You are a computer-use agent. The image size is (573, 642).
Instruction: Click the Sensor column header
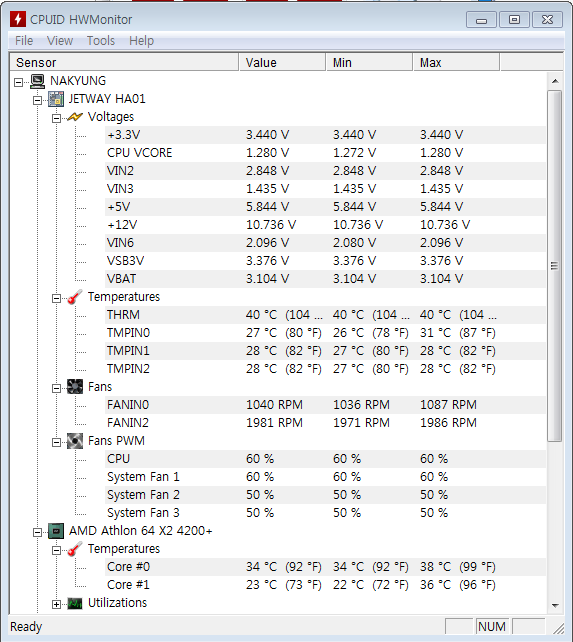click(x=124, y=63)
